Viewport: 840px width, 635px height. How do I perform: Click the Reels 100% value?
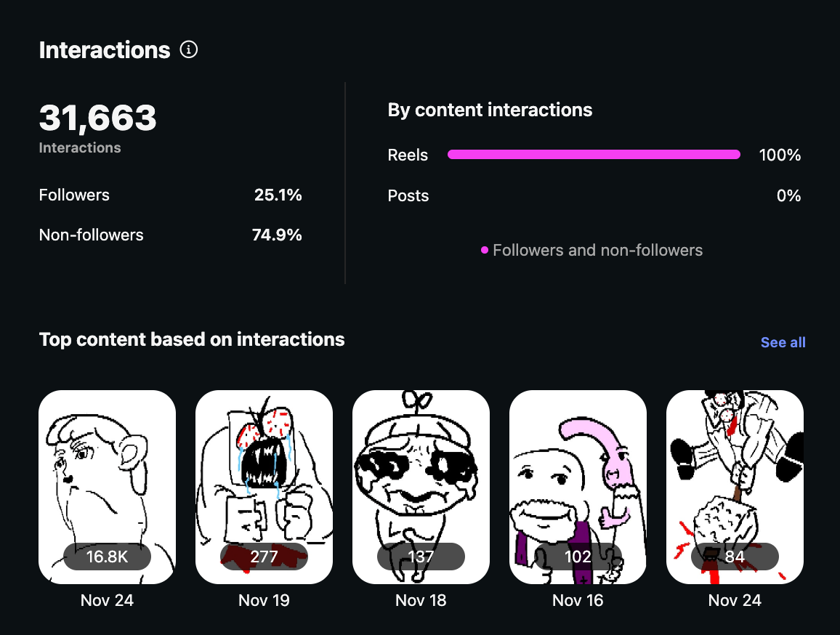[780, 155]
